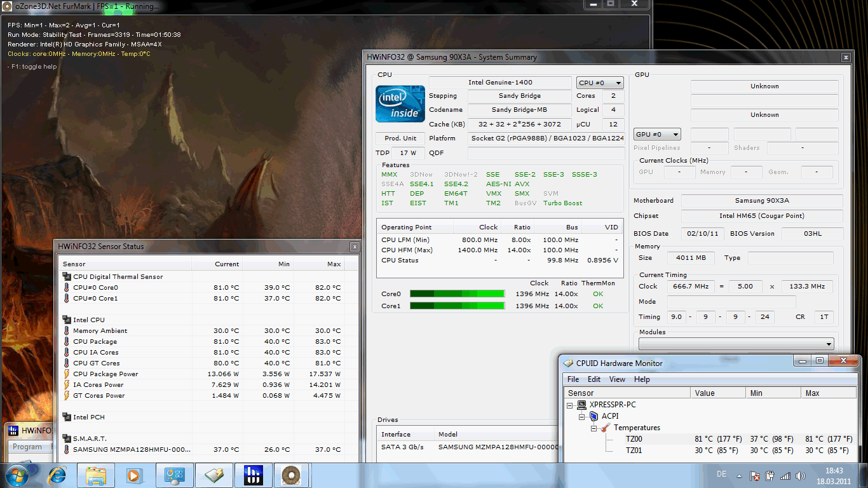The image size is (868, 488).
Task: Collapse the ACPI tree node
Action: tap(582, 416)
